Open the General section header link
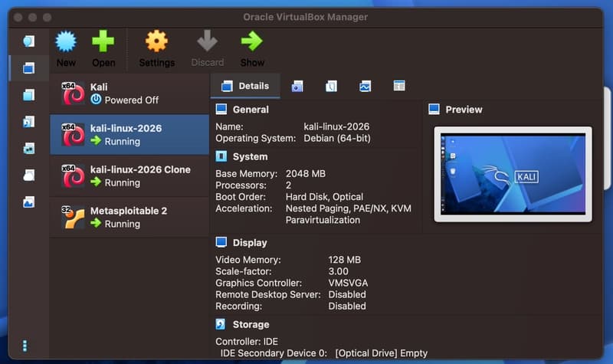This screenshot has width=613, height=364. point(251,110)
